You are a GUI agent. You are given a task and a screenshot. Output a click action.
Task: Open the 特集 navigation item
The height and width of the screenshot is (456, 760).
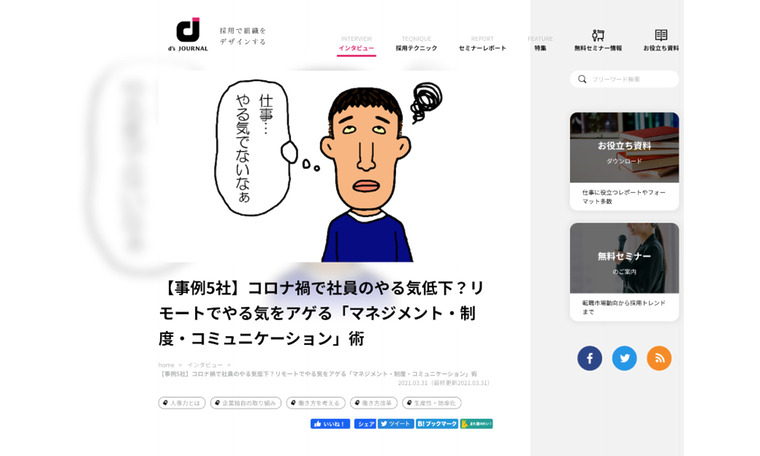(540, 44)
